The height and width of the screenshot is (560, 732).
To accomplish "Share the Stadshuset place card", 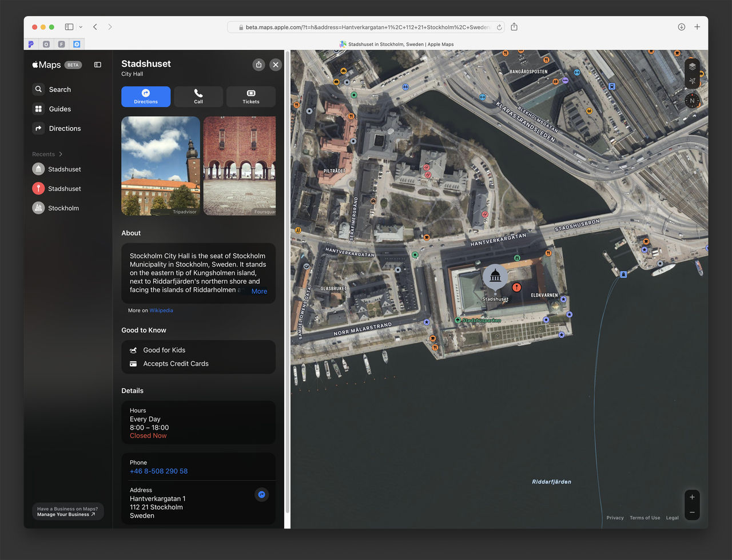I will (258, 65).
